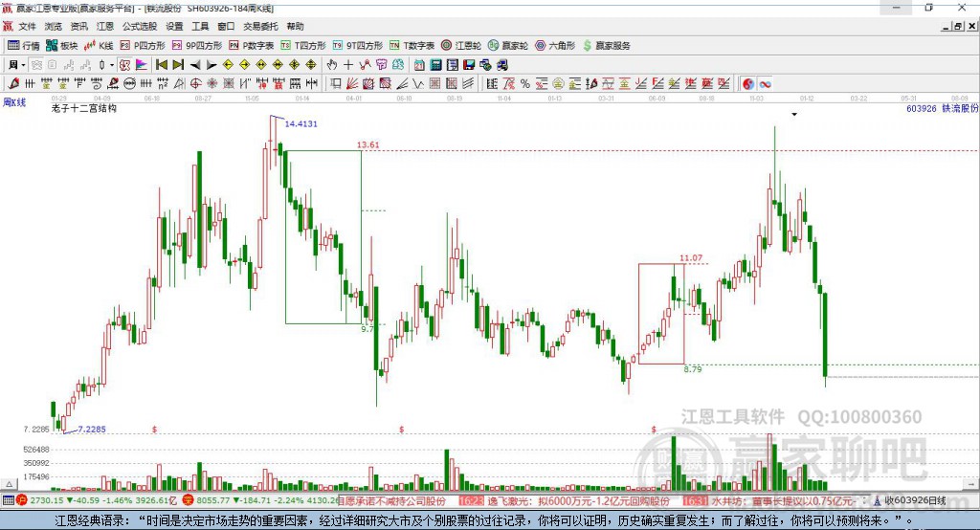Click the stock code 603926
This screenshot has width=980, height=530.
pyautogui.click(x=922, y=109)
